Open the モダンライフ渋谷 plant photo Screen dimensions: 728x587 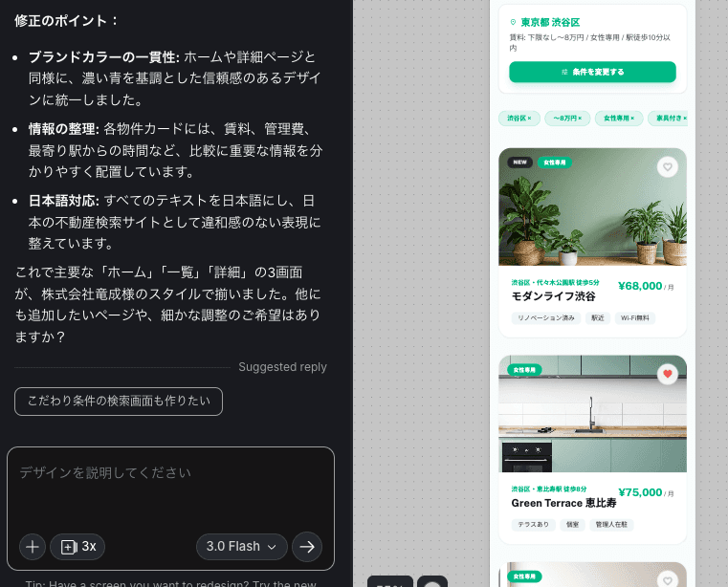tap(592, 207)
